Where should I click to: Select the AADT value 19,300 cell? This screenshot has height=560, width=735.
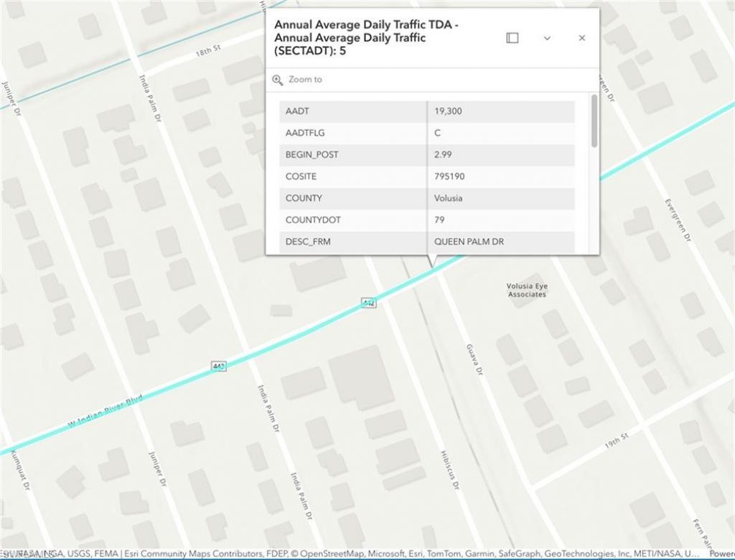pos(501,111)
